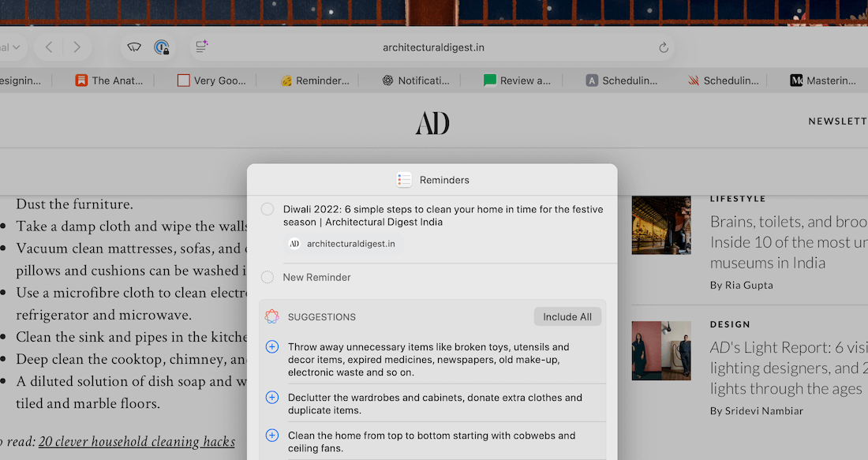Click the Reminders app icon in popup header
868x460 pixels.
coord(404,180)
